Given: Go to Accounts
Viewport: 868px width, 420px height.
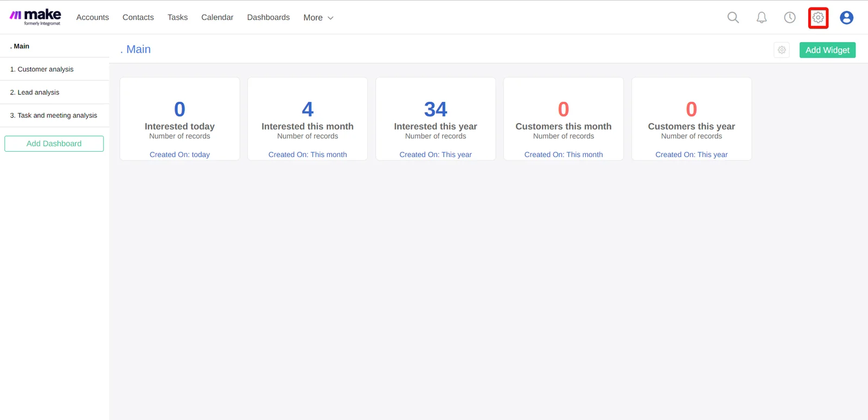Looking at the screenshot, I should coord(93,17).
